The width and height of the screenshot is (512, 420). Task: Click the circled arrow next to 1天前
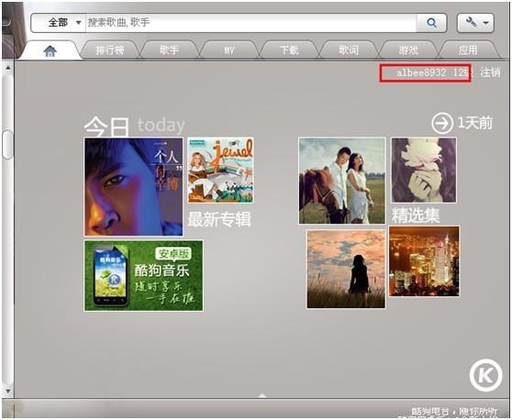pos(441,124)
